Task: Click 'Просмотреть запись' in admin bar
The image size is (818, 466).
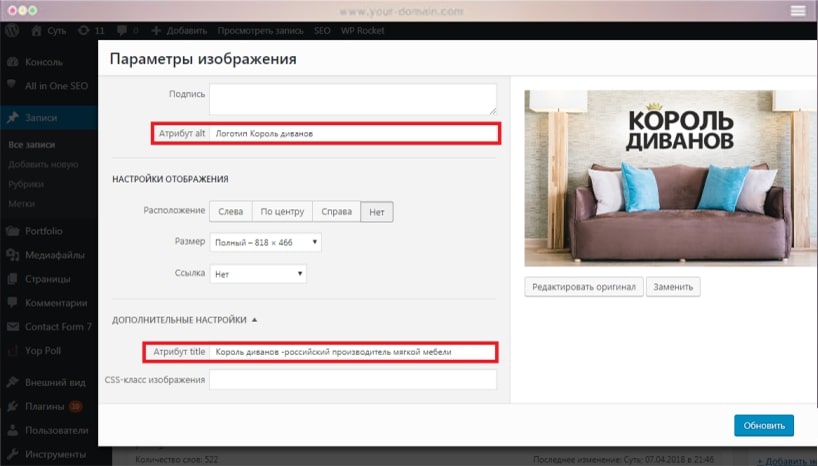Action: coord(260,31)
